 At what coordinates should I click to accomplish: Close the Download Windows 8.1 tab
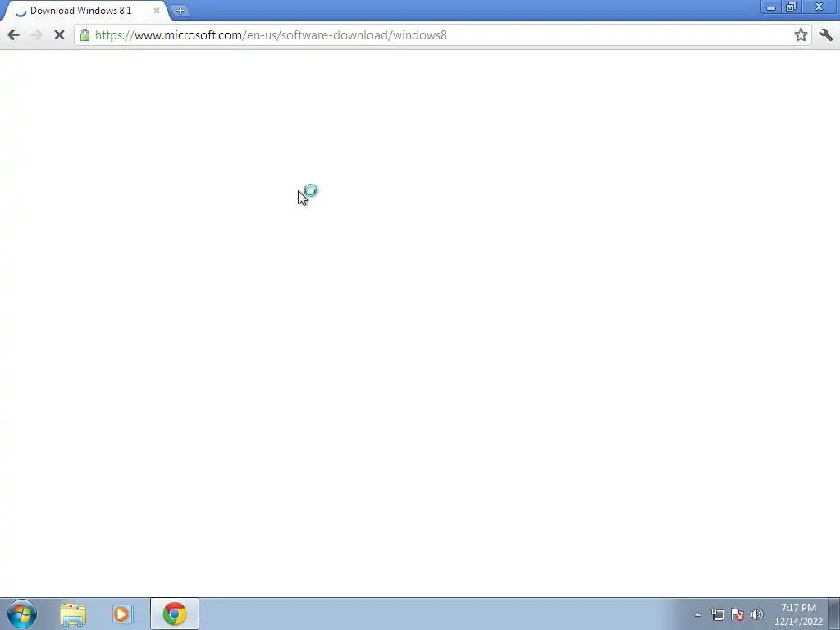coord(157,11)
